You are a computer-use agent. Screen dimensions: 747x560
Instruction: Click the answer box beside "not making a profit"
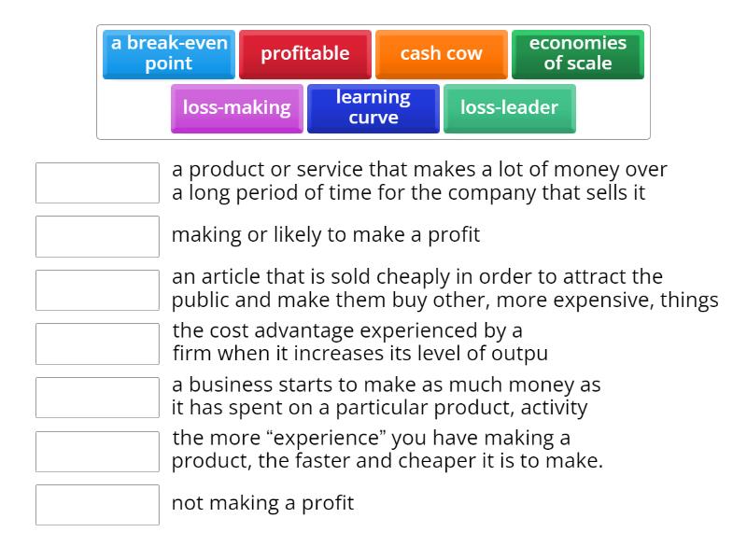pyautogui.click(x=97, y=505)
